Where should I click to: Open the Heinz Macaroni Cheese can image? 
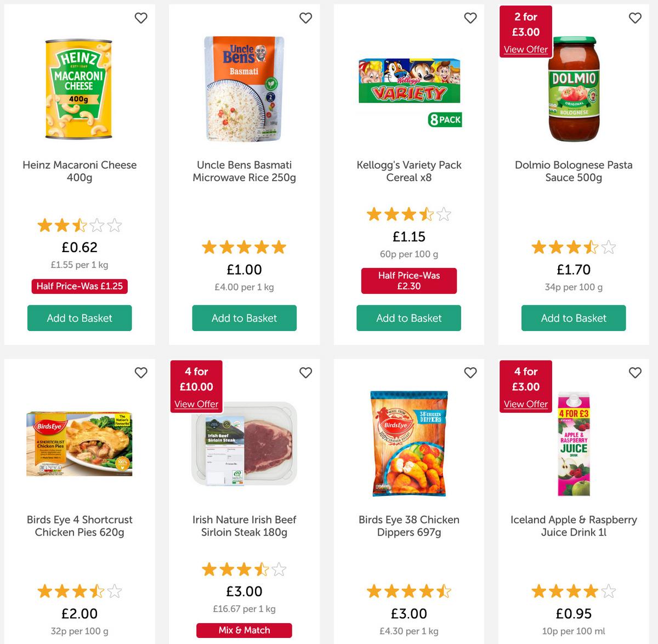pos(79,88)
